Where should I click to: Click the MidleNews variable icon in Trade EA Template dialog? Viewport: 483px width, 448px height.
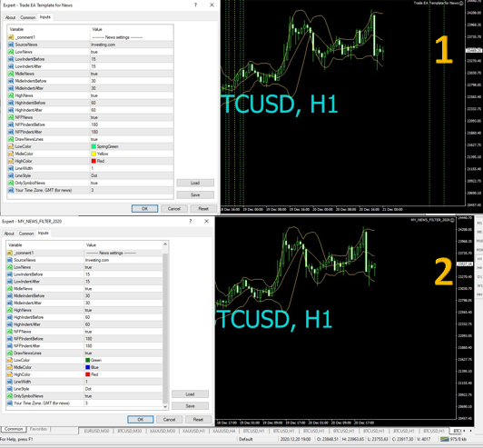(11, 74)
